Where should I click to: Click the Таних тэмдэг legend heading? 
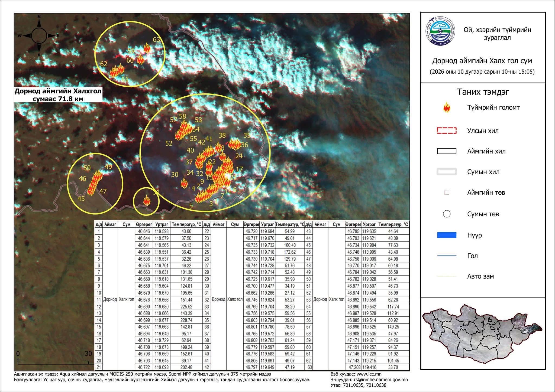483,92
